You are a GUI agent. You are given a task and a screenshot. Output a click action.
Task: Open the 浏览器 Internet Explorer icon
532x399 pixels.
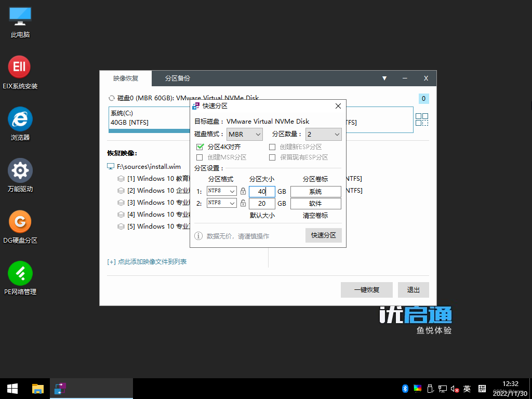click(20, 124)
